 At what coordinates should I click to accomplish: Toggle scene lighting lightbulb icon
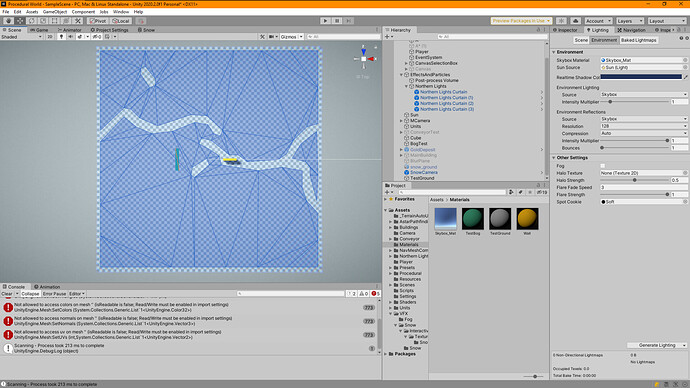[x=61, y=37]
